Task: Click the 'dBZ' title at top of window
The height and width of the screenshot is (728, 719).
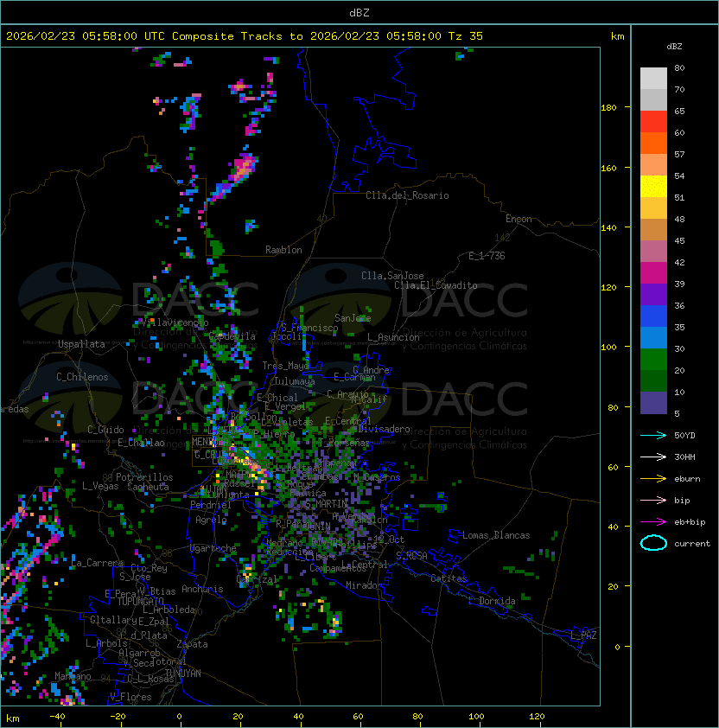Action: 359,12
